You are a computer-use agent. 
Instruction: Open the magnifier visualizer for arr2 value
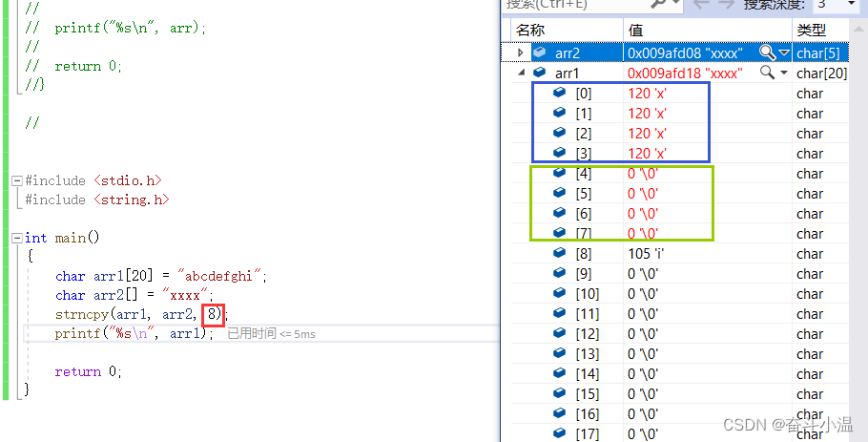coord(767,53)
